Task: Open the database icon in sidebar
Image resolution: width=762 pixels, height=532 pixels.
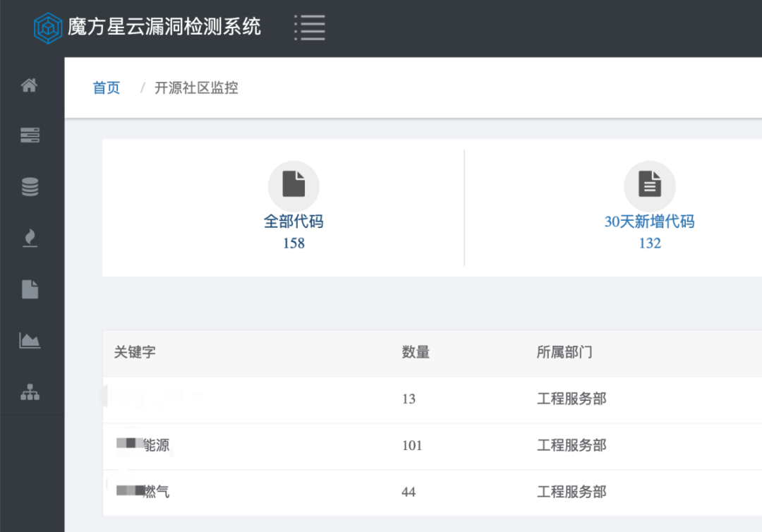Action: pos(30,187)
